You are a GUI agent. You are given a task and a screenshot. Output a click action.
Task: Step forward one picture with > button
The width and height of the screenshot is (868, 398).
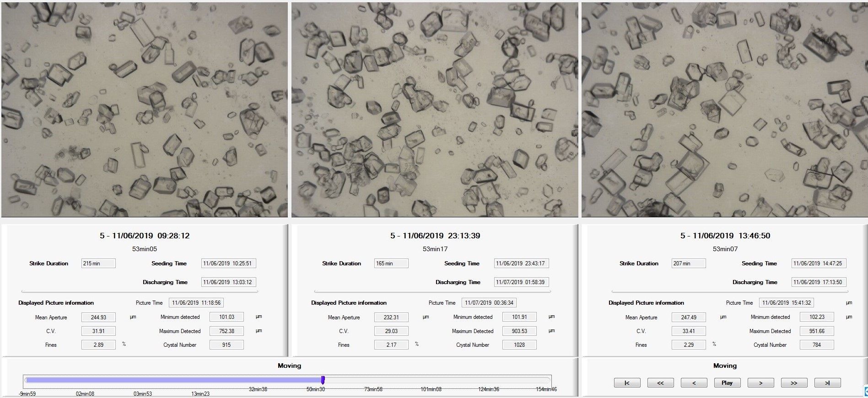coord(760,383)
